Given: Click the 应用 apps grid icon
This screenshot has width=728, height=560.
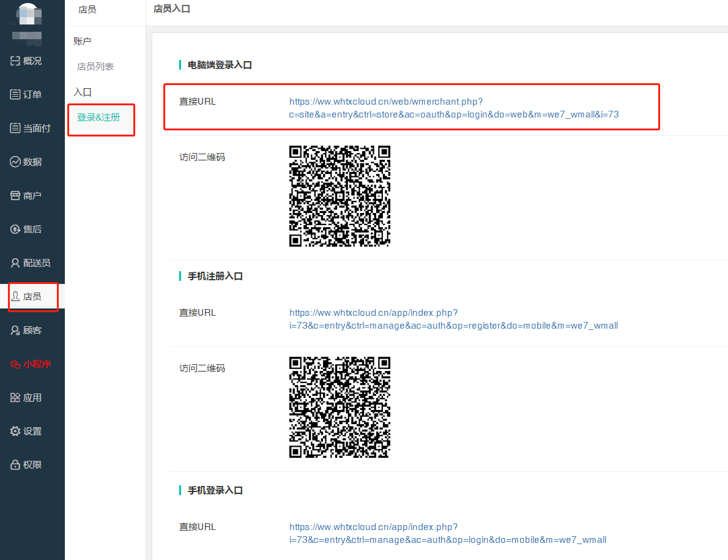Looking at the screenshot, I should pyautogui.click(x=15, y=397).
